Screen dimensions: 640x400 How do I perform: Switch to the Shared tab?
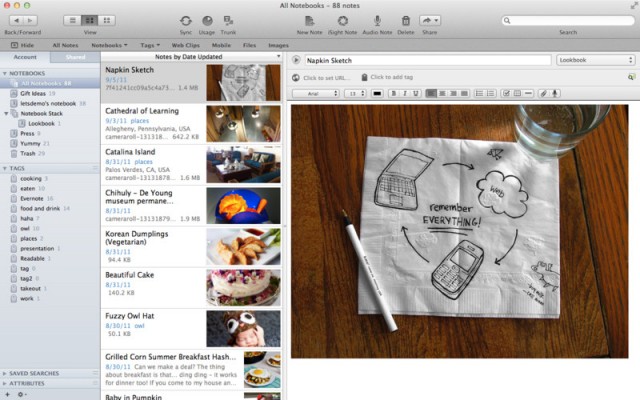(x=75, y=58)
